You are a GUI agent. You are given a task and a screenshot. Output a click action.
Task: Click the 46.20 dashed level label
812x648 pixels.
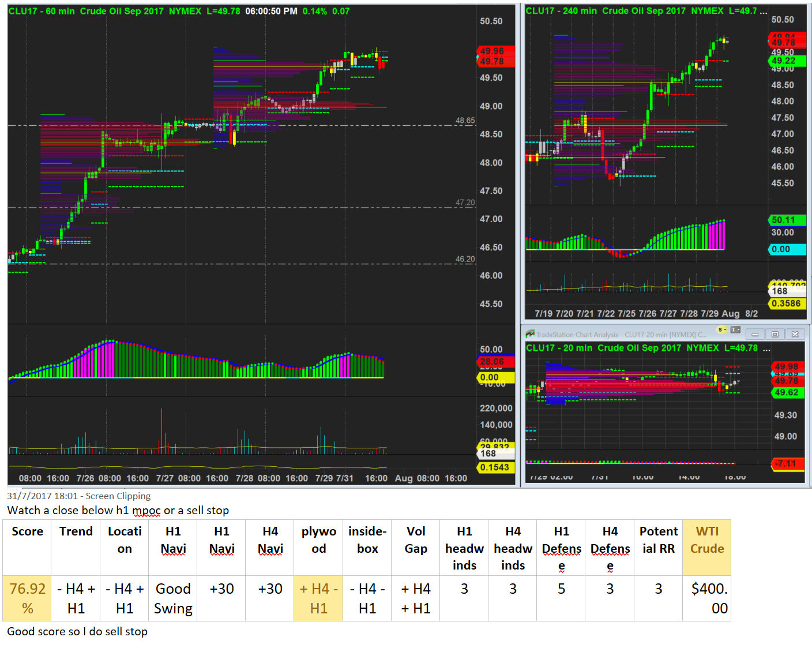465,259
